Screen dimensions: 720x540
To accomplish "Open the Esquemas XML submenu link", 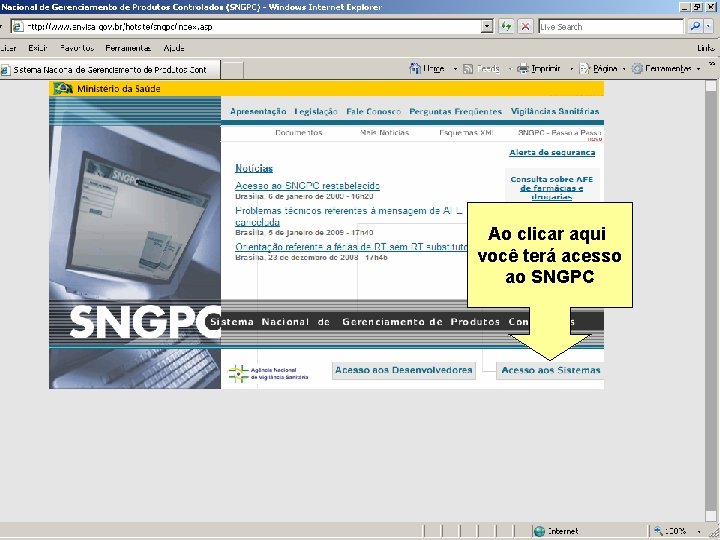I will click(466, 133).
